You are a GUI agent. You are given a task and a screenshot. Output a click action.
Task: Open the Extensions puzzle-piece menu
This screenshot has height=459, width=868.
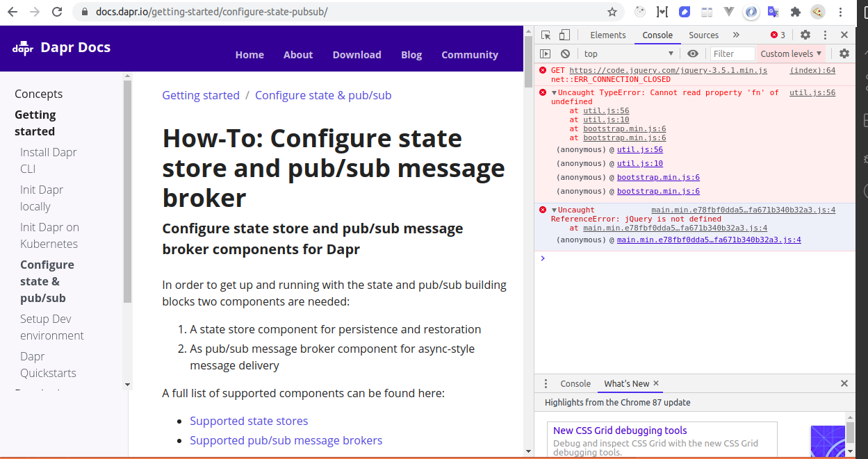[796, 12]
